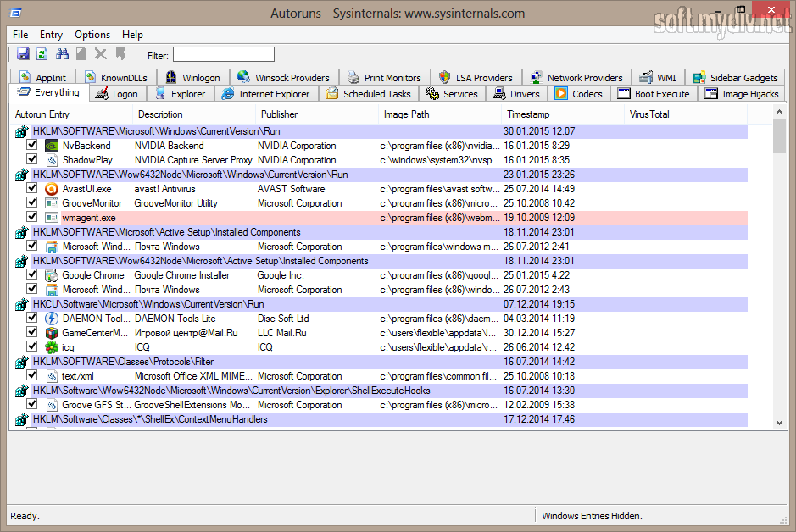
Task: Toggle the Google Chrome entry checkbox
Action: [x=32, y=274]
